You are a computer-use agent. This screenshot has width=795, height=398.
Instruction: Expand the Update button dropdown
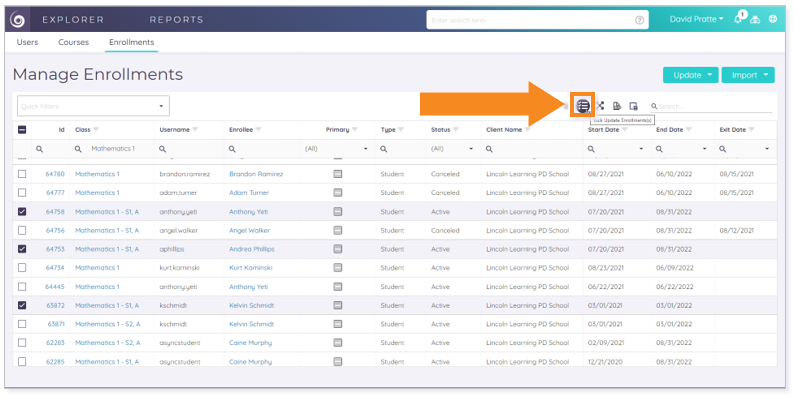coord(710,75)
